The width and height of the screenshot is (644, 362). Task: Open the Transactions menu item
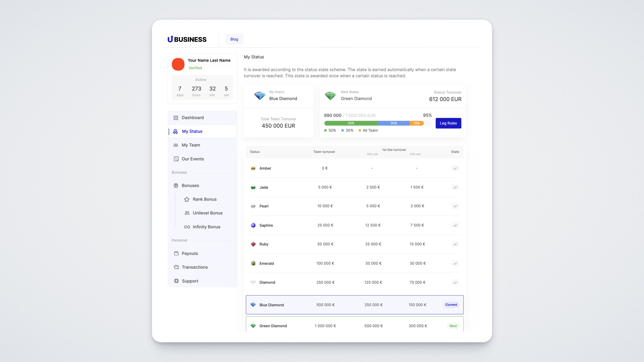pos(194,267)
